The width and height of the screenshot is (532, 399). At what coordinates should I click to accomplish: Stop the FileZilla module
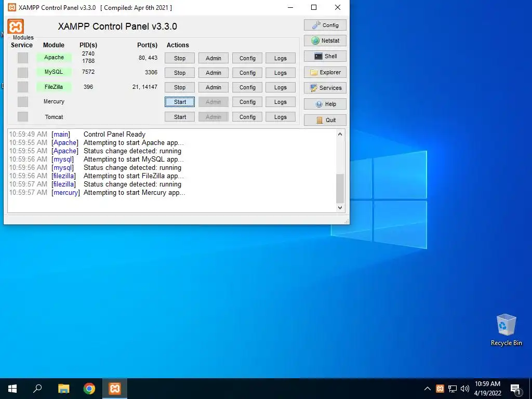180,87
